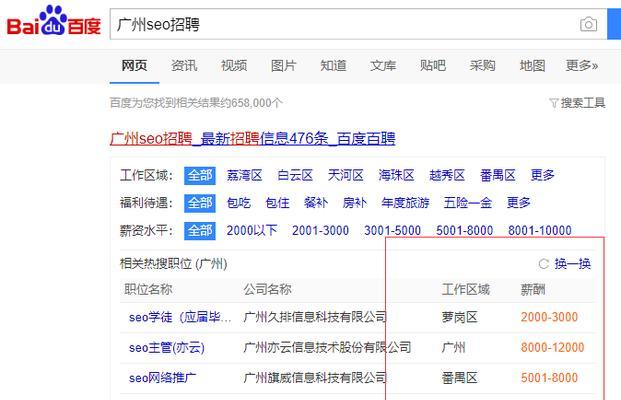
Task: Filter work area by 白云区
Action: [x=295, y=175]
